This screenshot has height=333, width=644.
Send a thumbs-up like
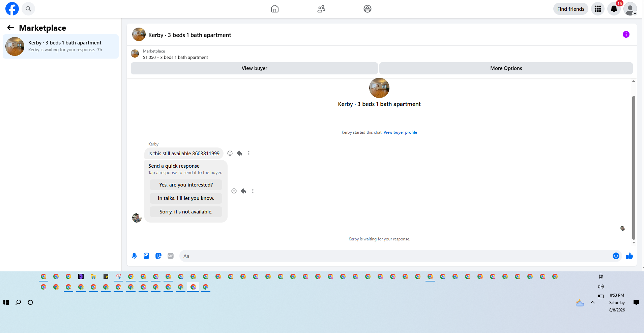[x=630, y=256]
